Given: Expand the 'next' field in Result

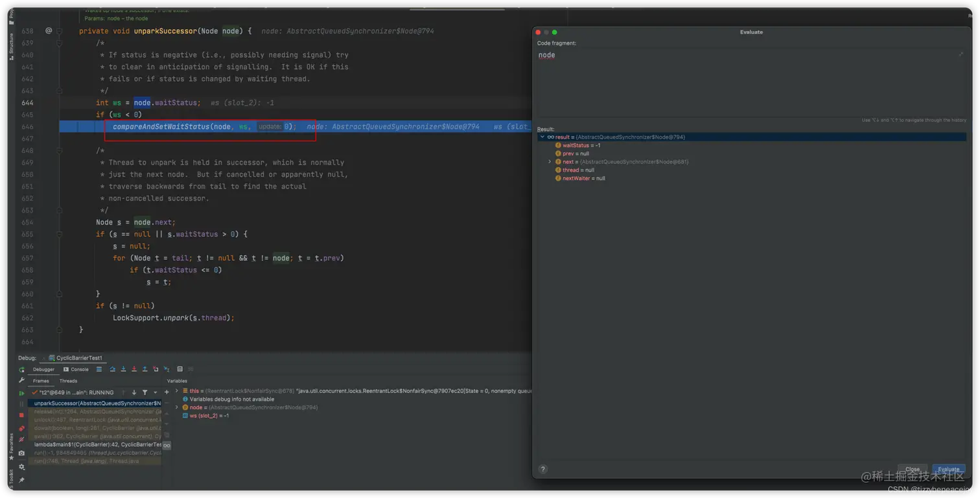Looking at the screenshot, I should (x=550, y=162).
